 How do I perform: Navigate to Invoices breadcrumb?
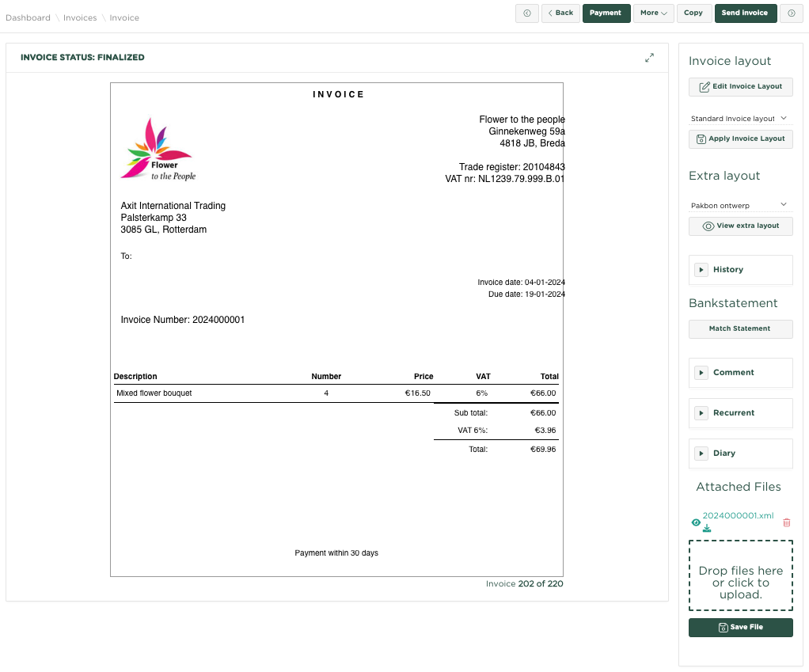[x=80, y=17]
